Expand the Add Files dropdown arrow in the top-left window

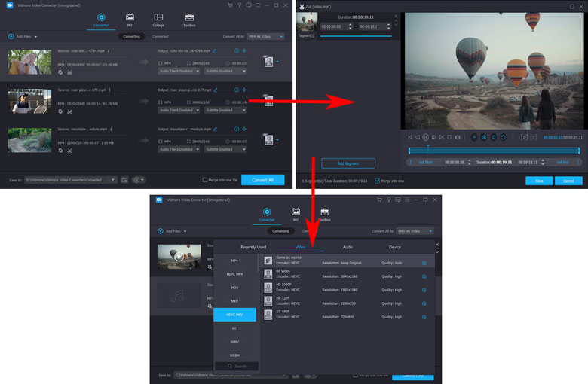coord(35,37)
